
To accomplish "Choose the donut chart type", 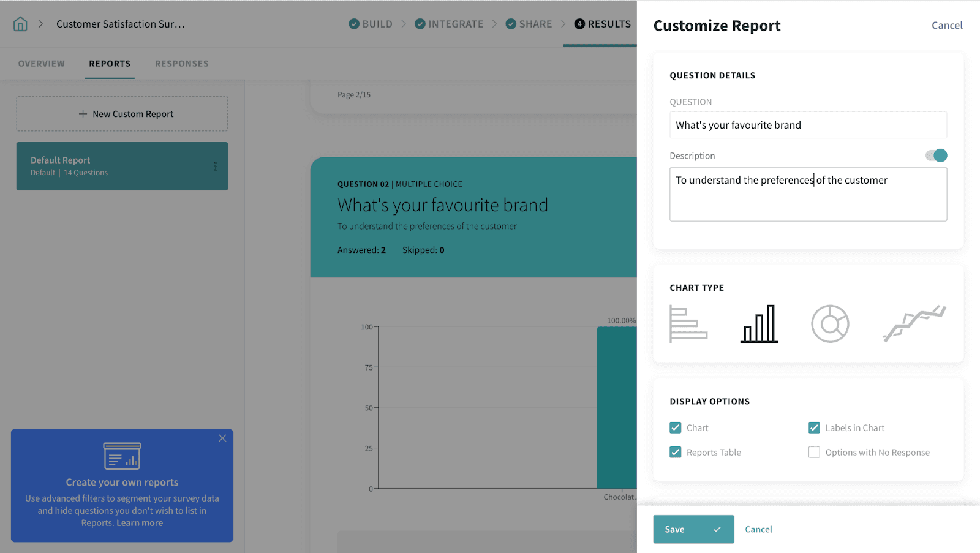I will coord(830,324).
